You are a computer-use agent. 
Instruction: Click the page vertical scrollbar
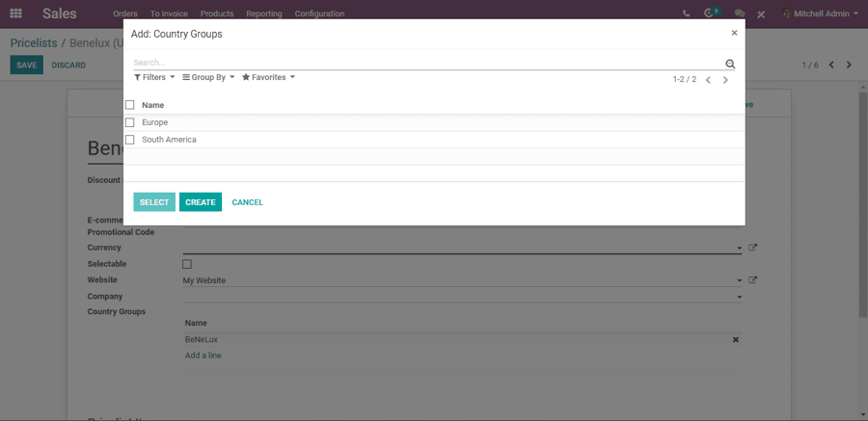[863, 204]
